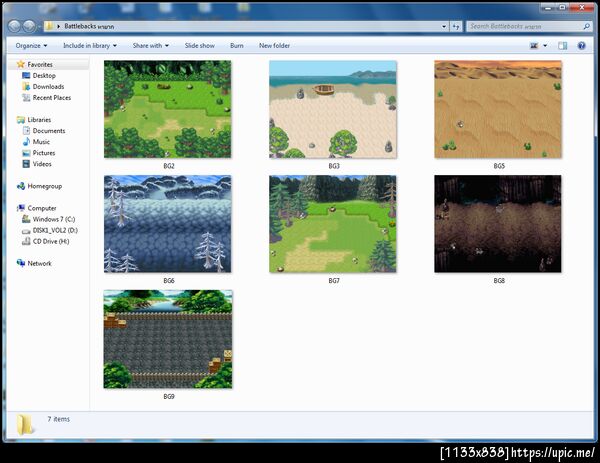600x463 pixels.
Task: Select the Desktop icon in the sidebar
Action: point(26,75)
